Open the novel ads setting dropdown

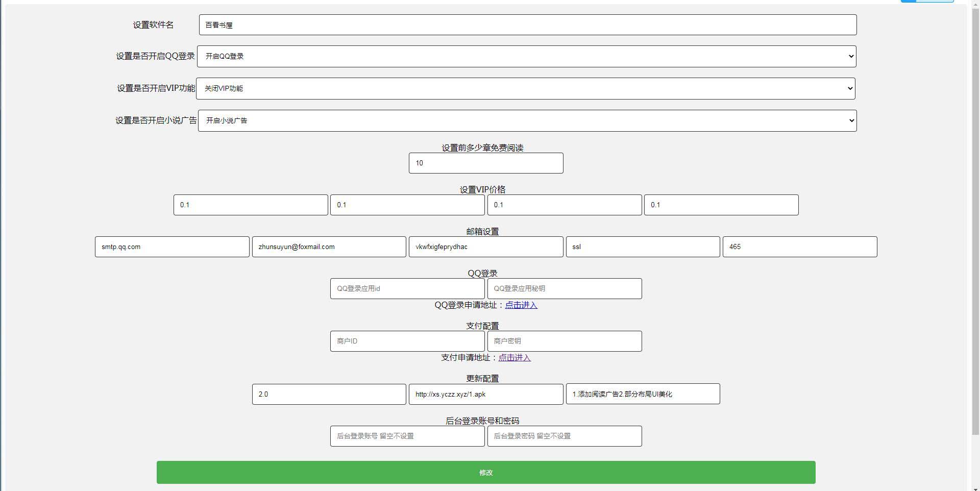(x=527, y=120)
